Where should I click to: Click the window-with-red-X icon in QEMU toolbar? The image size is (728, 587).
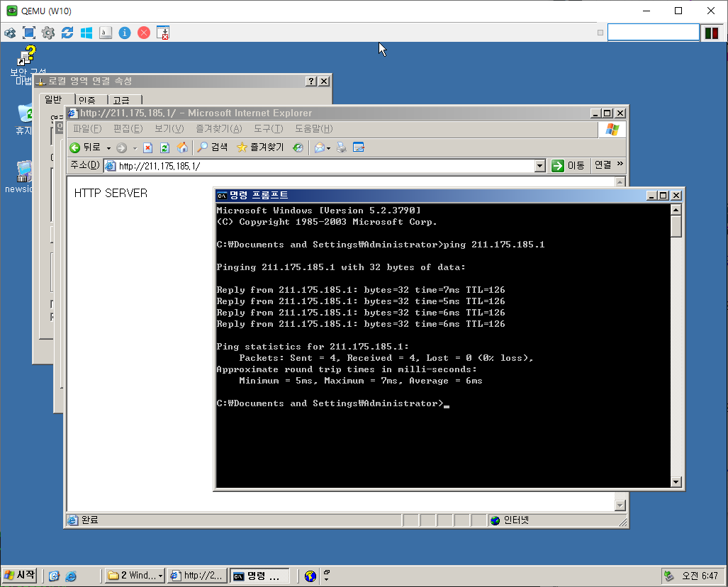coord(163,33)
